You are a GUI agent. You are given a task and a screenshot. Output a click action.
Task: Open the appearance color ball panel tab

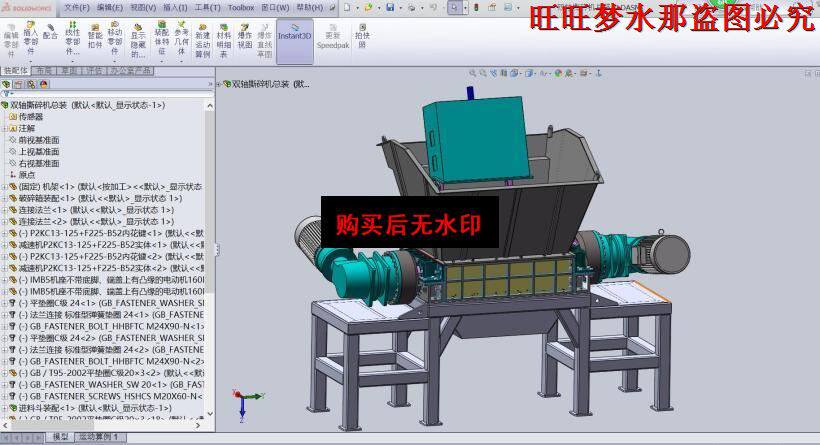[x=44, y=84]
